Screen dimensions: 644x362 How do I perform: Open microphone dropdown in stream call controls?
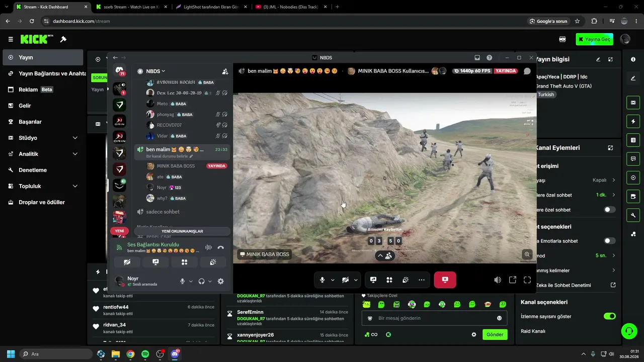(333, 280)
